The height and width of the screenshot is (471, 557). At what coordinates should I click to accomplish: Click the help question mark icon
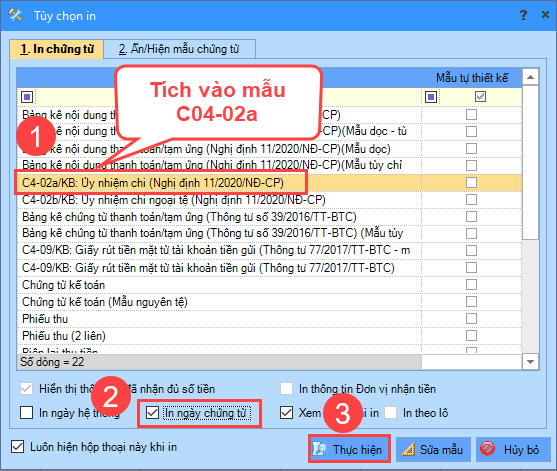coord(523,15)
